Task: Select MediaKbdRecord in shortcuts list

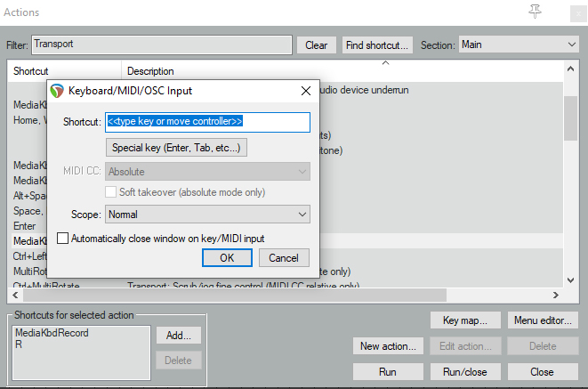Action: [52, 333]
